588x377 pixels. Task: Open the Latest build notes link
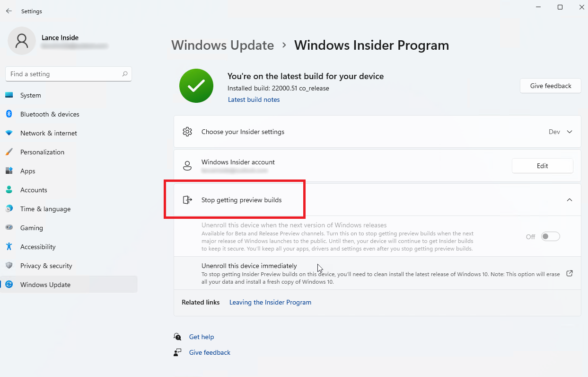(254, 99)
